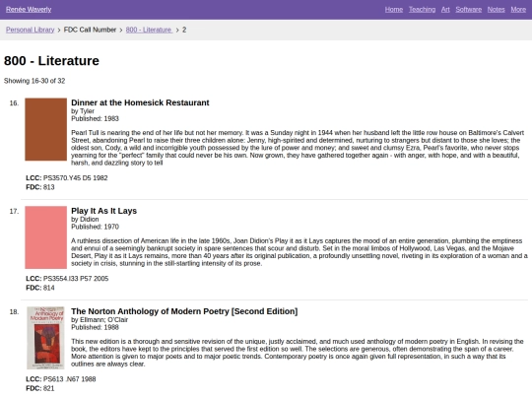The image size is (532, 399).
Task: Select the Norton Anthology of Modern Poetry title
Action: click(184, 311)
